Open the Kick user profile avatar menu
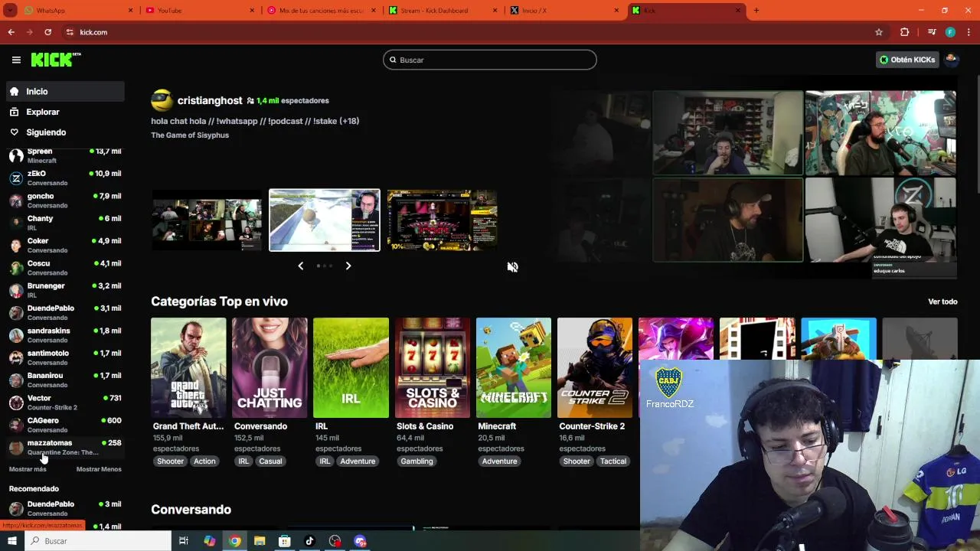Screen dimensions: 980x551 tap(952, 60)
